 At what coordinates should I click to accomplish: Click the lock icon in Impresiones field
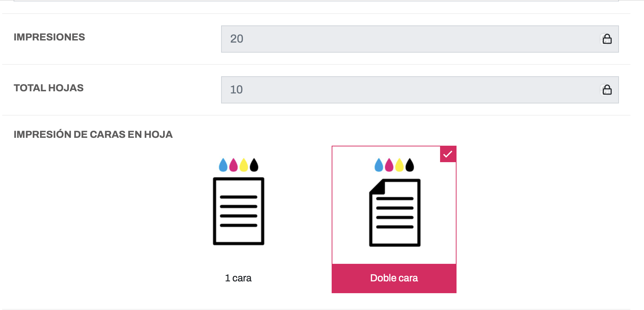click(607, 39)
